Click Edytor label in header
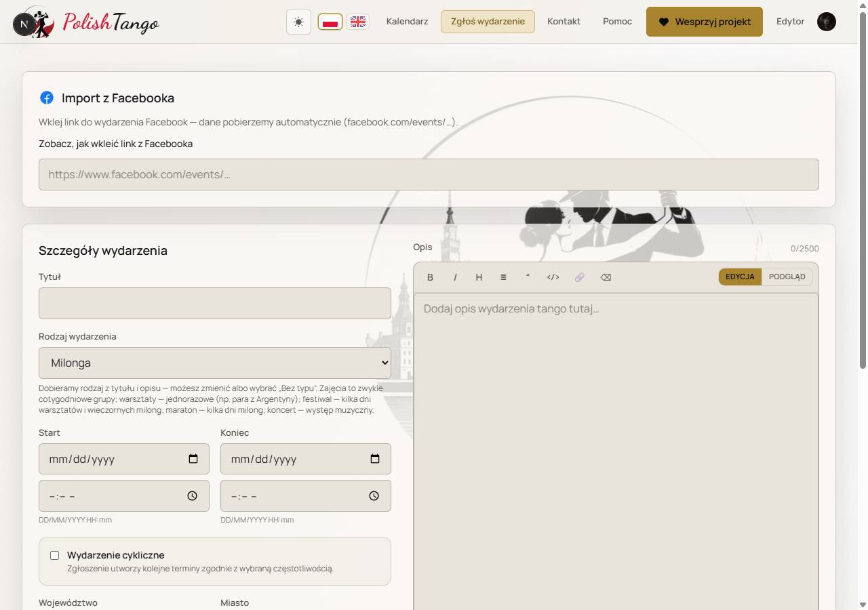 point(791,22)
